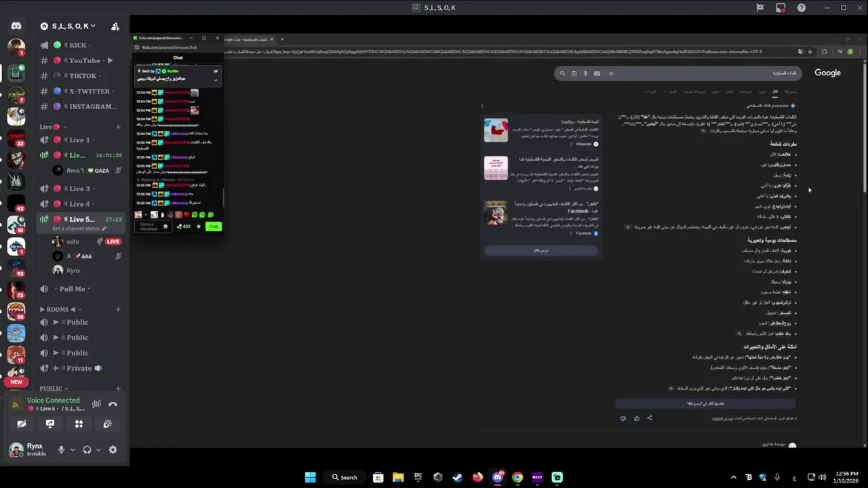Expand the pinned message arrow in Kick chat

tap(216, 79)
